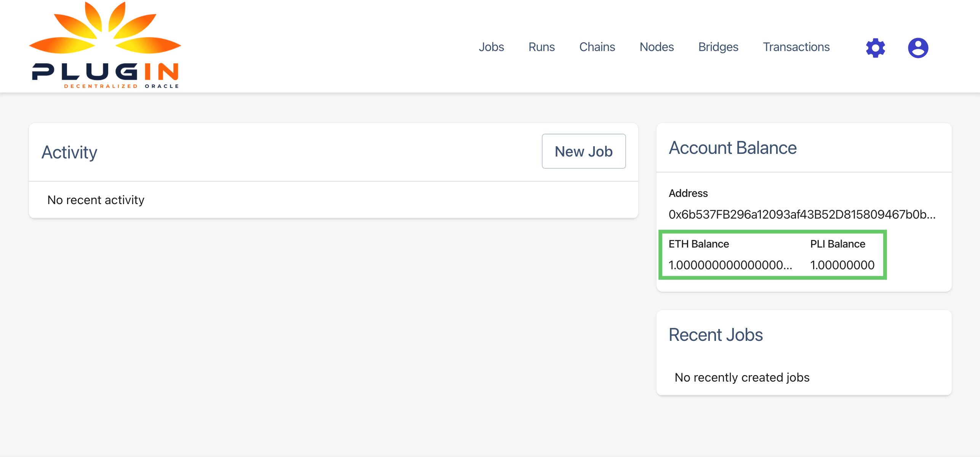
Task: Click the No recent activity message
Action: pos(95,200)
